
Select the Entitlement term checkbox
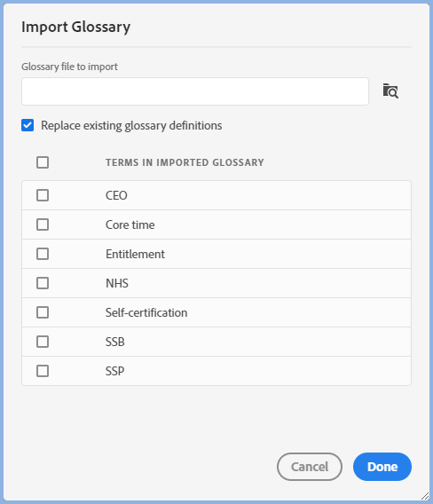43,254
